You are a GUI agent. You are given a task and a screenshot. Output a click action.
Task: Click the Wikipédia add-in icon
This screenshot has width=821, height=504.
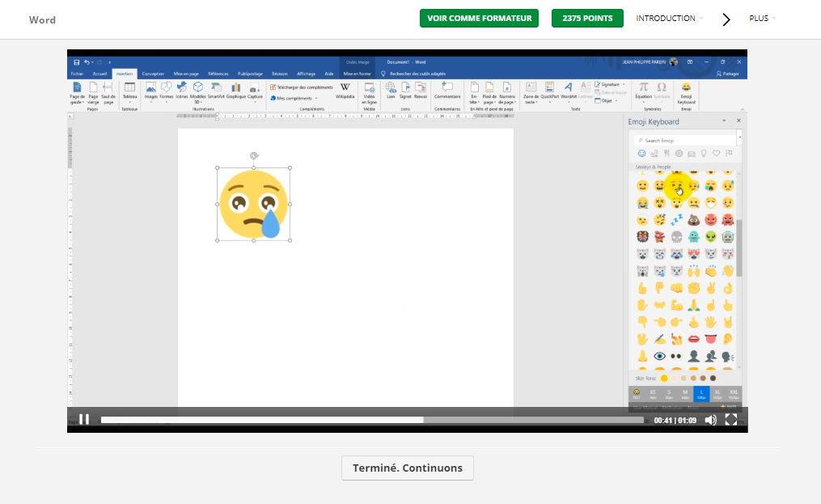tap(345, 90)
